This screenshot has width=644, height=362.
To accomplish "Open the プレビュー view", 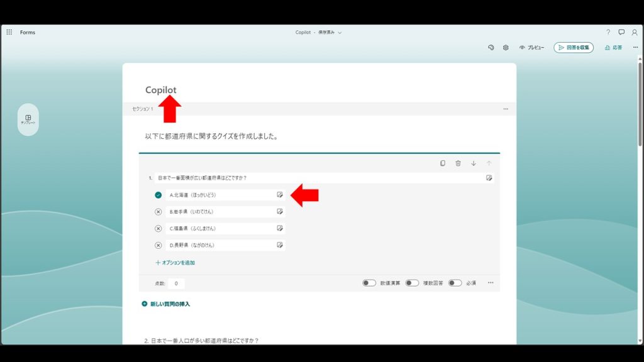I will pyautogui.click(x=531, y=48).
